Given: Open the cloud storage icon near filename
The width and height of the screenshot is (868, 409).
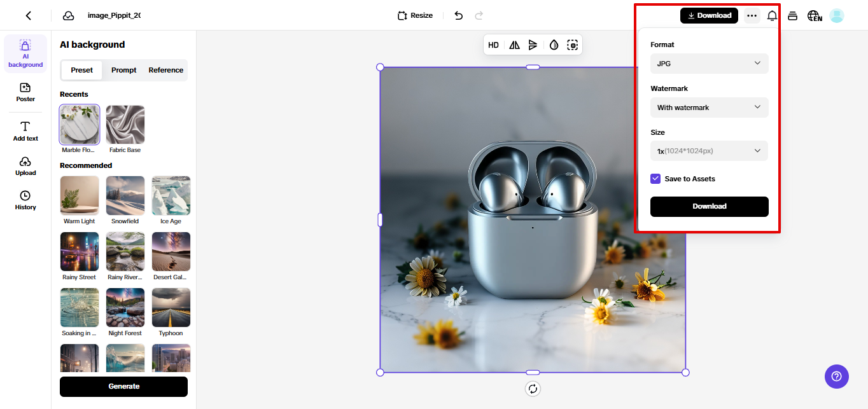Looking at the screenshot, I should click(68, 15).
